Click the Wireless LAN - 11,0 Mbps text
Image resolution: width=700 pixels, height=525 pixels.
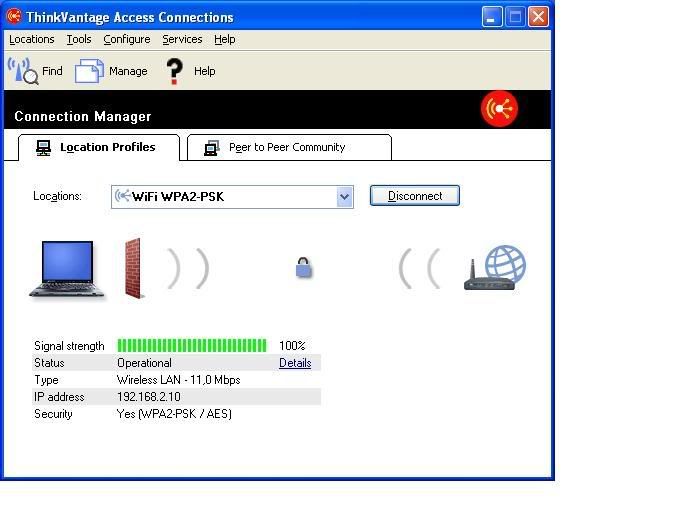pos(179,380)
